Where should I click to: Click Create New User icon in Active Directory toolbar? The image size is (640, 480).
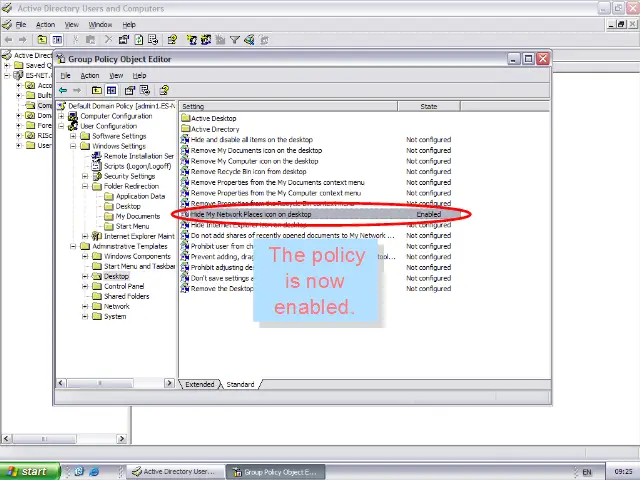pos(191,40)
